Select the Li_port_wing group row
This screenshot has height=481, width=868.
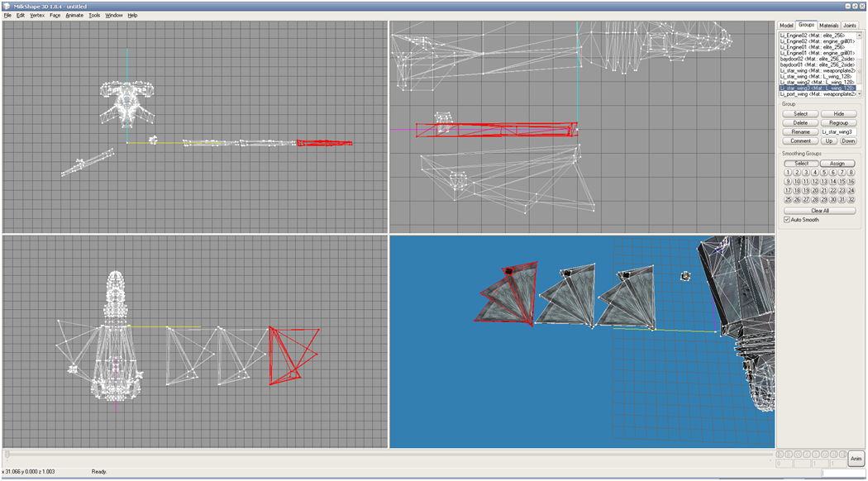pos(817,94)
